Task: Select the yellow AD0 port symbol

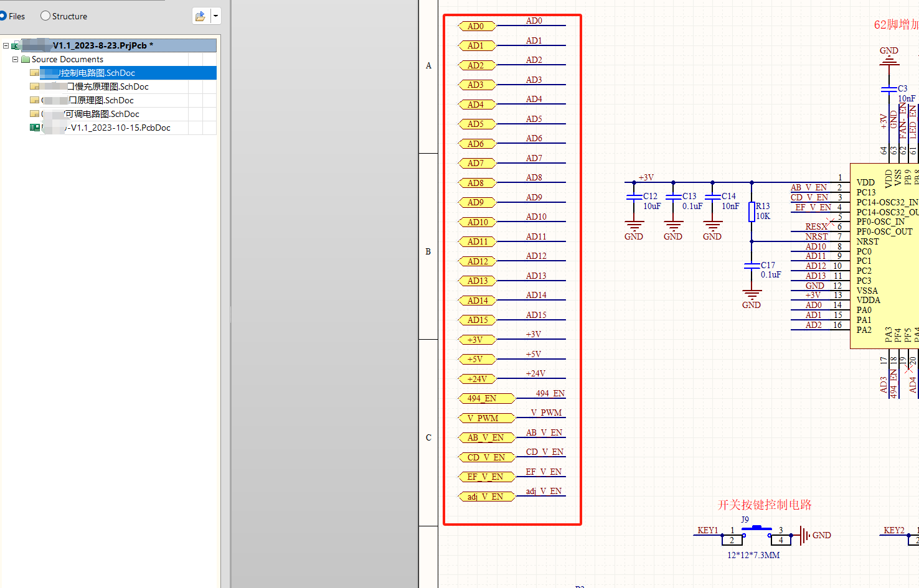Action: coord(477,26)
